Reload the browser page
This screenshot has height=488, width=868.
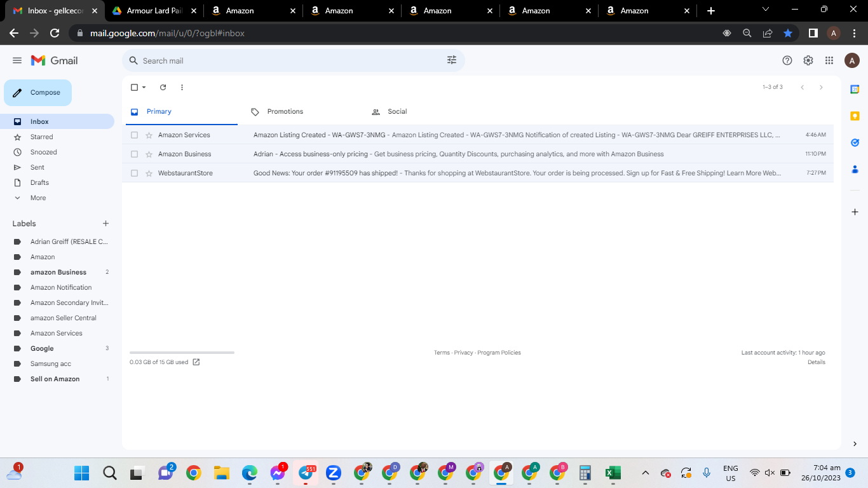click(x=55, y=33)
